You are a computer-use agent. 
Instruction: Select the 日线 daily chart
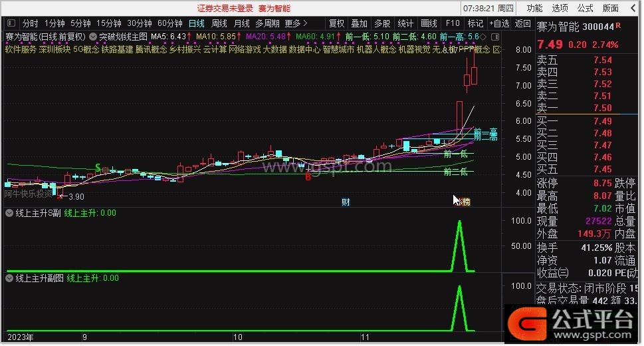[x=196, y=23]
